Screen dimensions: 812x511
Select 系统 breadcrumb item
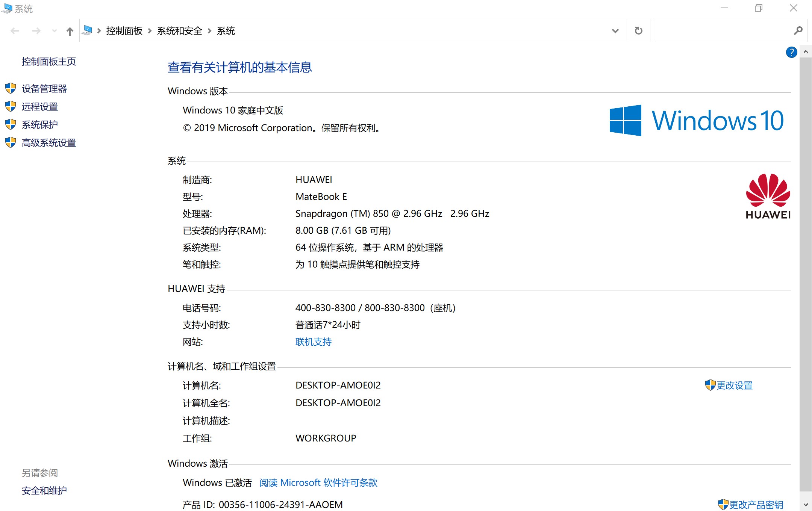click(x=226, y=31)
